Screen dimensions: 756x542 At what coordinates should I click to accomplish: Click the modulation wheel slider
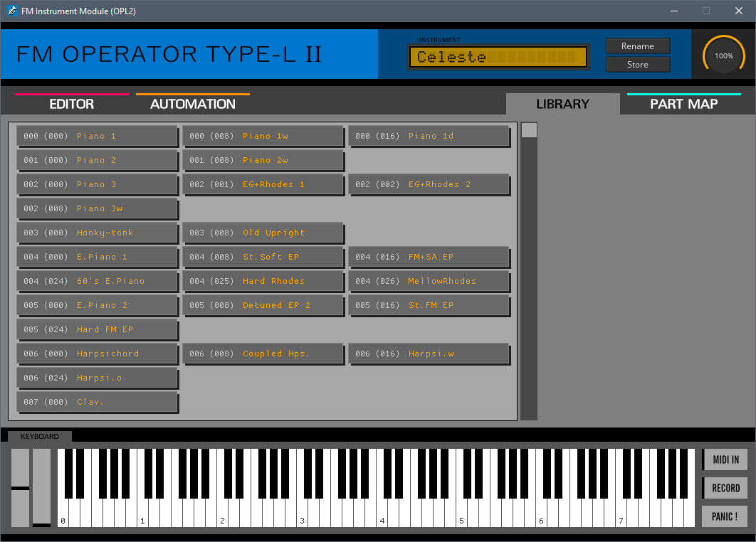pyautogui.click(x=41, y=487)
